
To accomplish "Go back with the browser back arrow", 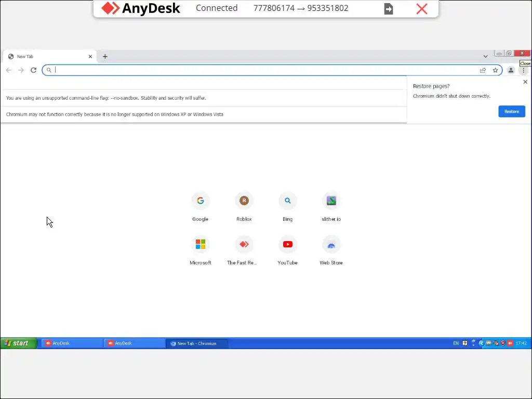I will tap(9, 70).
